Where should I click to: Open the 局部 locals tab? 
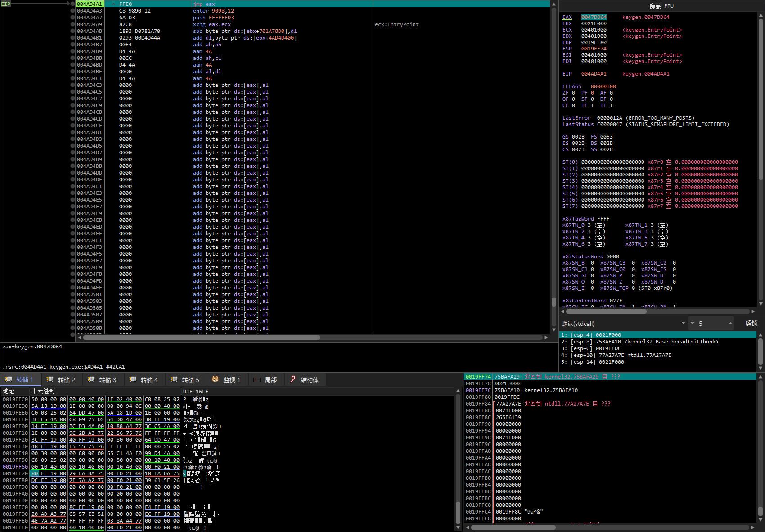click(266, 380)
